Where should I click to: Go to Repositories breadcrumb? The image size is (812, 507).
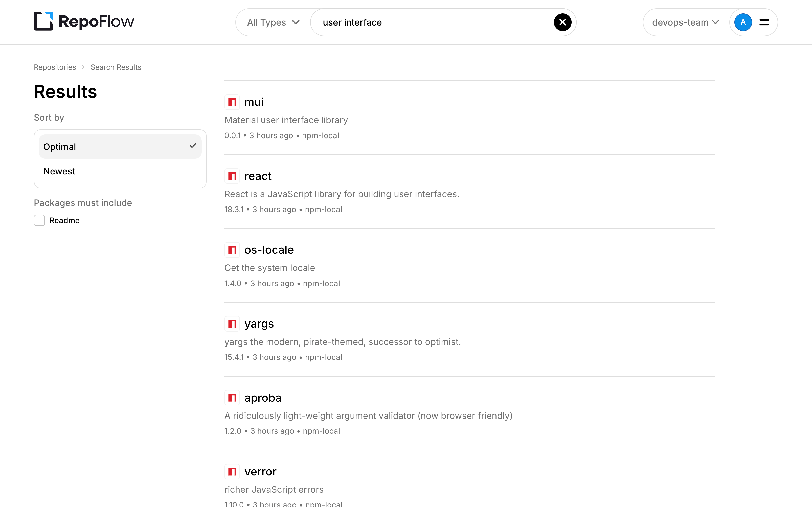pyautogui.click(x=55, y=67)
